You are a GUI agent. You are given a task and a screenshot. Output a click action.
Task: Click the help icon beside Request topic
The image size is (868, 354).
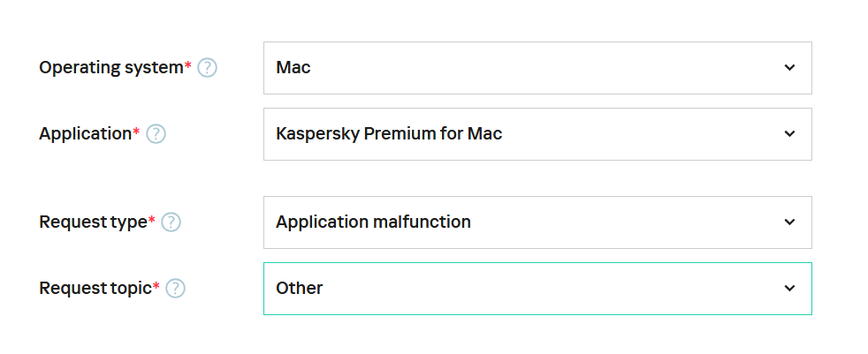tap(176, 289)
